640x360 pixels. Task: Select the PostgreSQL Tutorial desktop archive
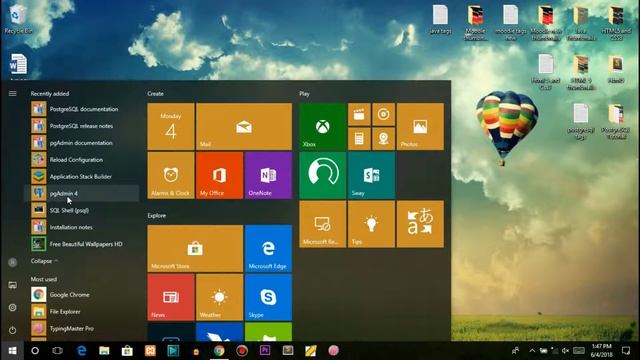tap(616, 121)
